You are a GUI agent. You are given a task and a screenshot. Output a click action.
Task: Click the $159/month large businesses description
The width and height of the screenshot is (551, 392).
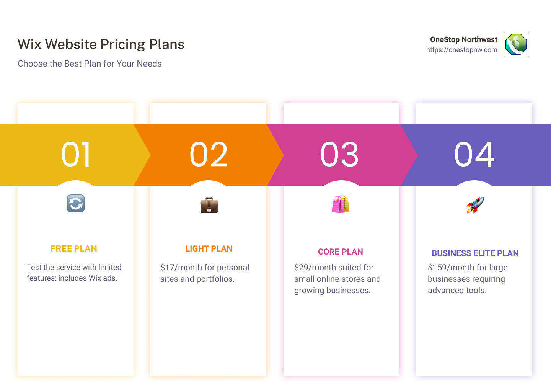pos(468,279)
